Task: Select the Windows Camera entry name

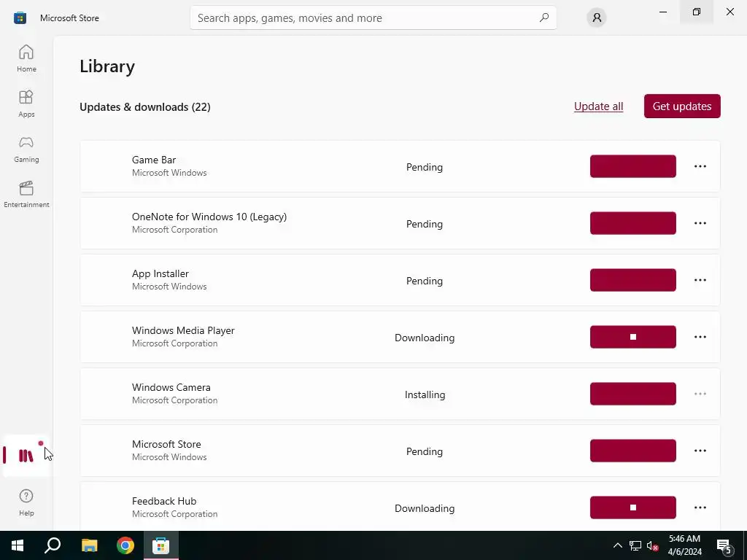Action: point(171,387)
